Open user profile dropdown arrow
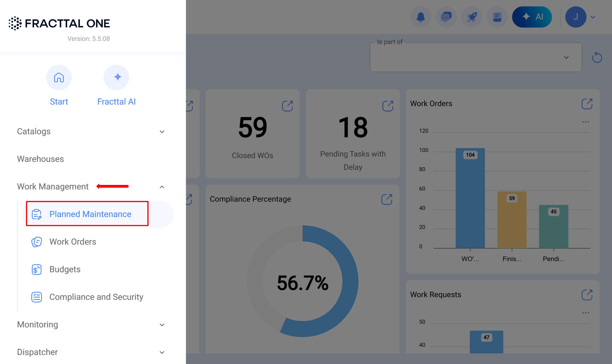 coord(593,17)
